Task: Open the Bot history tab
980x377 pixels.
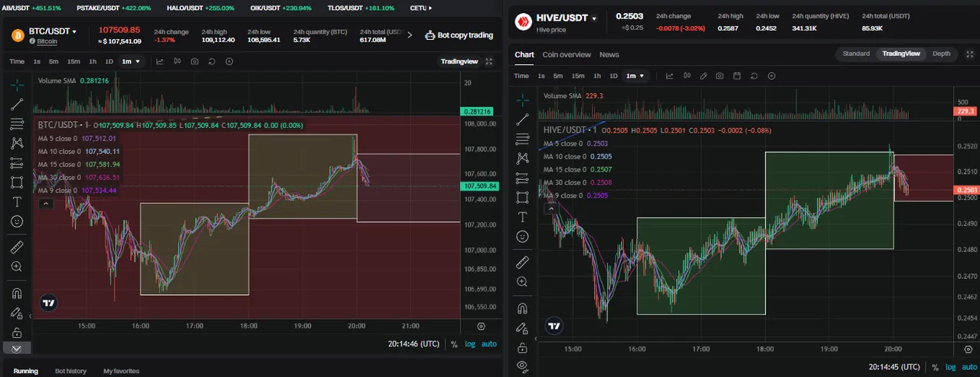Action: [x=70, y=371]
